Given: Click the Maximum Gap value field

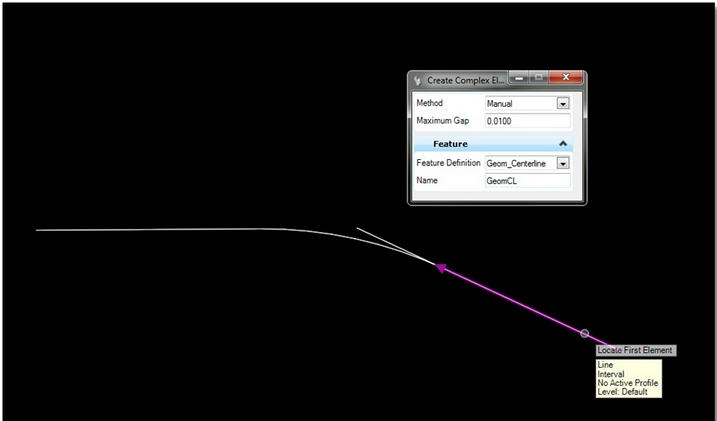Looking at the screenshot, I should pyautogui.click(x=528, y=121).
